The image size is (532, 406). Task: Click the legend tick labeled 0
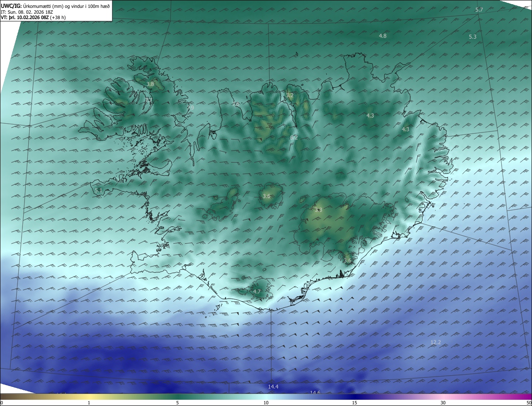pyautogui.click(x=2, y=403)
